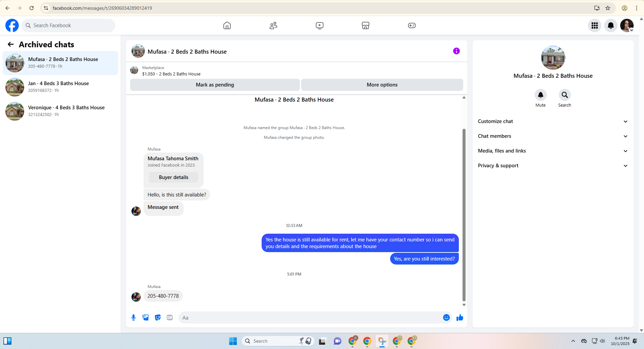Image resolution: width=644 pixels, height=349 pixels.
Task: Send a thumbs-up like
Action: [x=460, y=317]
